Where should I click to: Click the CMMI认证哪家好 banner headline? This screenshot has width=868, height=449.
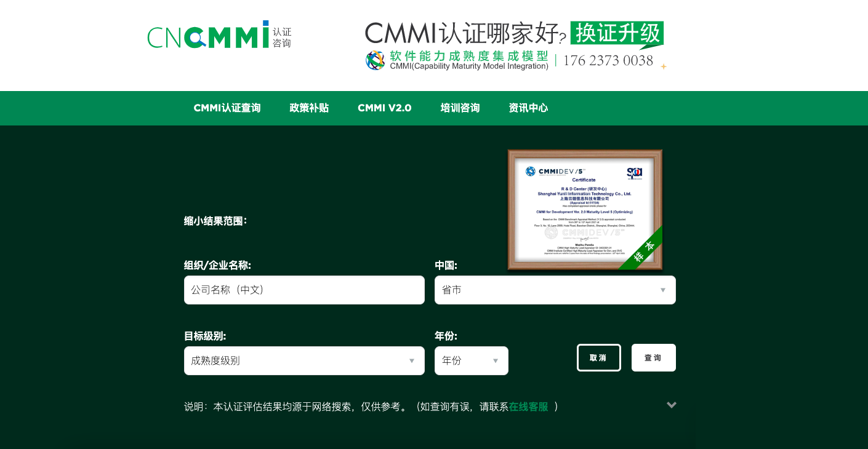pyautogui.click(x=465, y=34)
